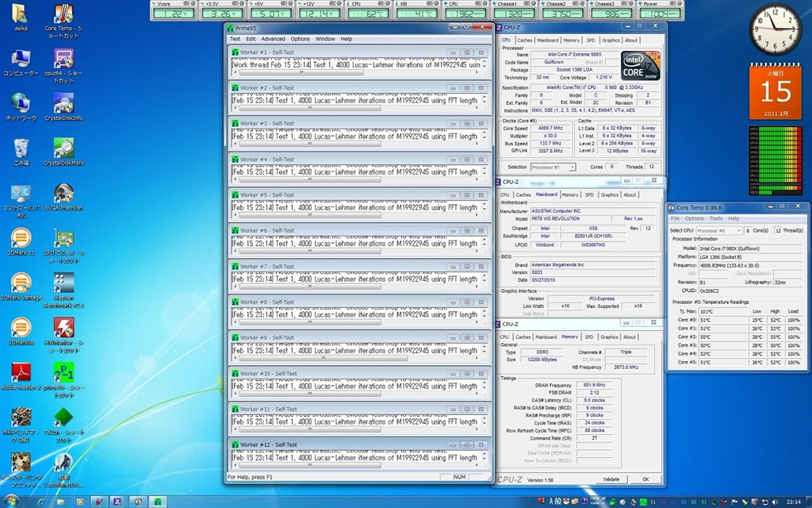Click the Windows Start button
The height and width of the screenshot is (508, 812).
point(11,501)
